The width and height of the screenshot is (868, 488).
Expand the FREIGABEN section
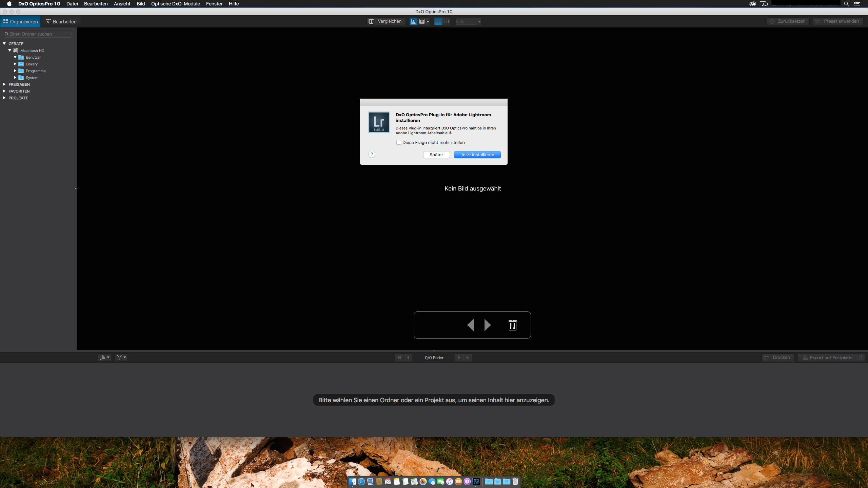(x=4, y=84)
